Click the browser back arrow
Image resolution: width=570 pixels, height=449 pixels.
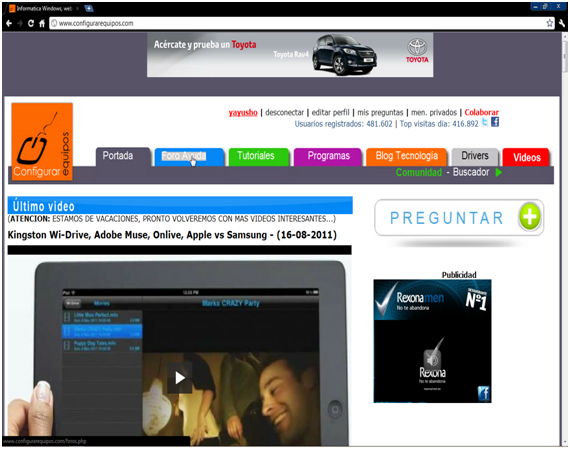(9, 23)
